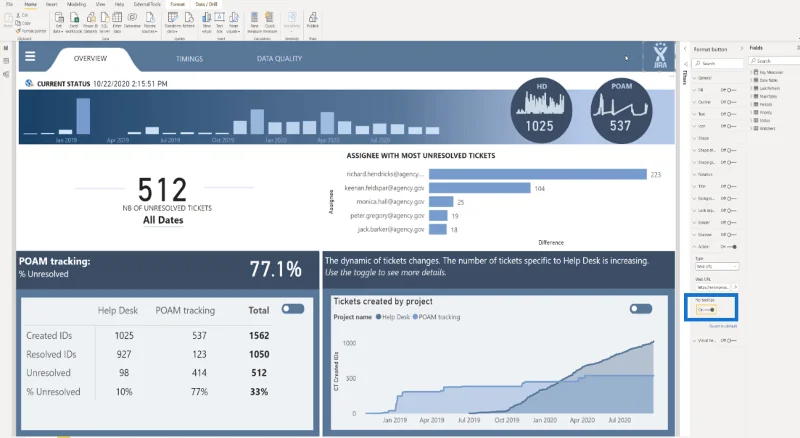Toggle the Shadow option switch
The image size is (800, 438).
point(732,235)
